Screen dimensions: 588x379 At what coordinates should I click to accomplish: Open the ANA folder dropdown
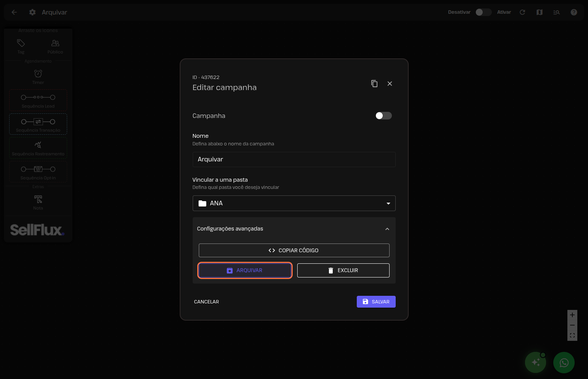coord(294,203)
